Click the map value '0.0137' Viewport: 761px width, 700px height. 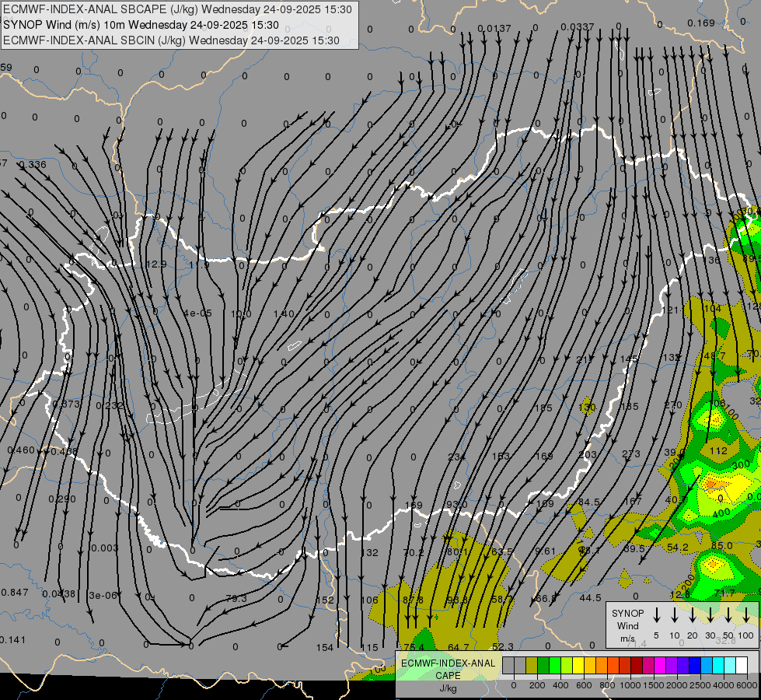pyautogui.click(x=494, y=29)
